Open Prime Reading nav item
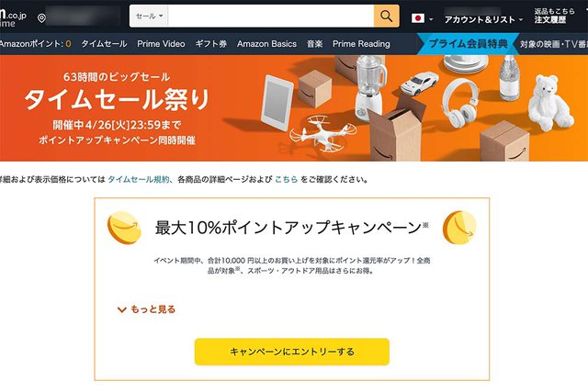Screen dimensions: 588x392 coord(361,44)
